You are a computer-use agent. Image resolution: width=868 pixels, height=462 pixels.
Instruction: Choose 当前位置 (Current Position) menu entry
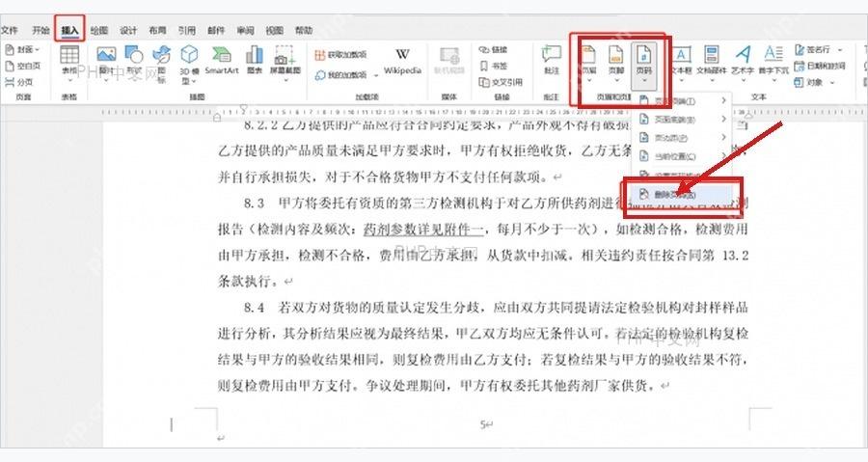[682, 156]
